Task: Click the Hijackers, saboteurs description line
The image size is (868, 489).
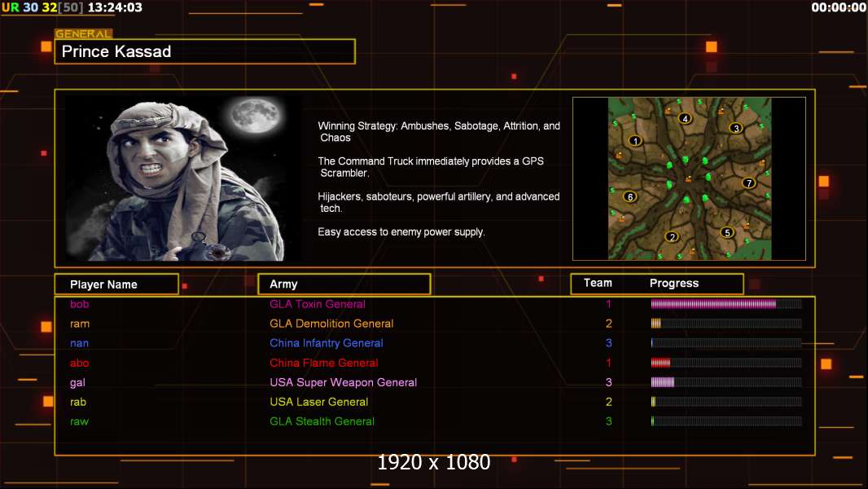Action: coord(438,202)
